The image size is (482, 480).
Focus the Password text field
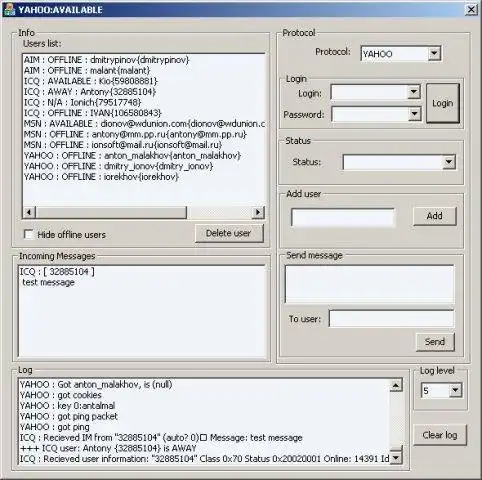click(x=370, y=114)
